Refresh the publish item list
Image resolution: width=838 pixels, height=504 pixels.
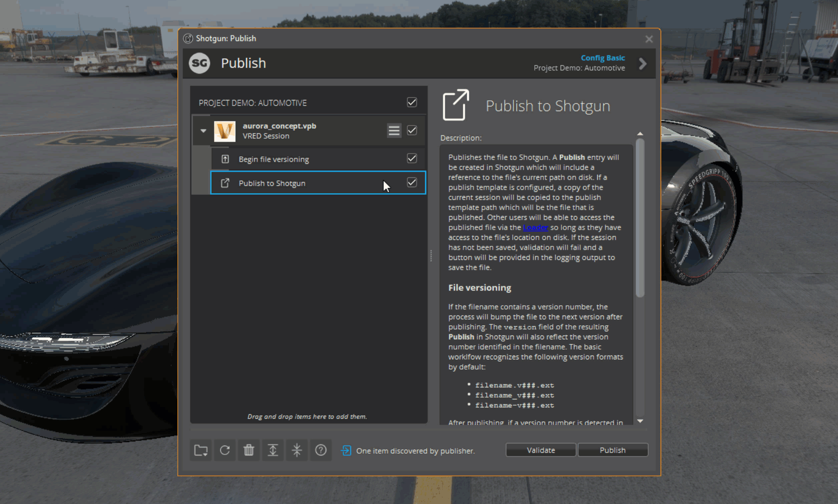tap(224, 450)
